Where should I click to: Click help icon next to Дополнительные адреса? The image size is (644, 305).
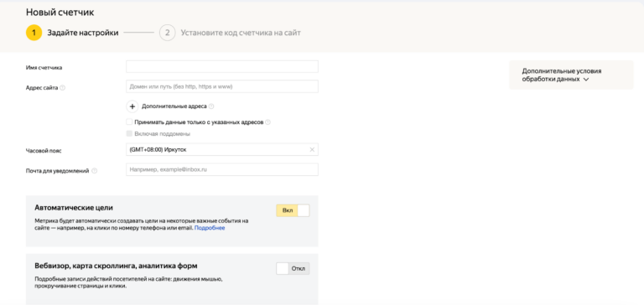coord(211,106)
